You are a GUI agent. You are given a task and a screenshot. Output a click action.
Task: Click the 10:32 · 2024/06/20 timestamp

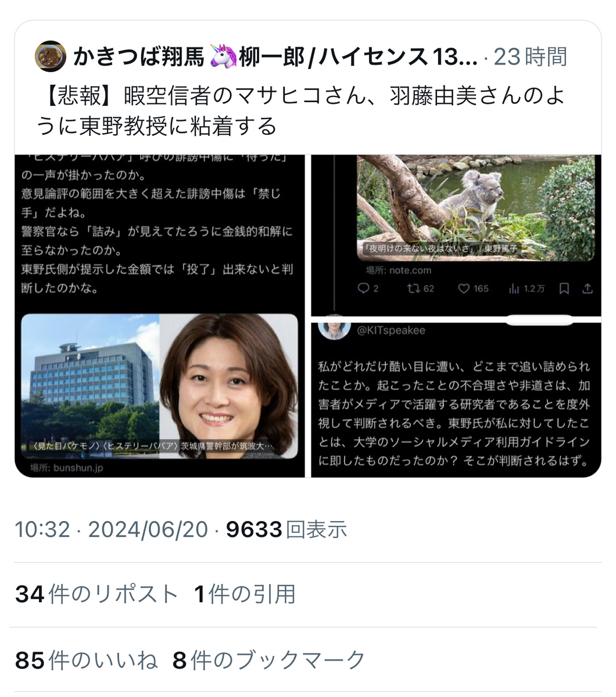click(111, 529)
